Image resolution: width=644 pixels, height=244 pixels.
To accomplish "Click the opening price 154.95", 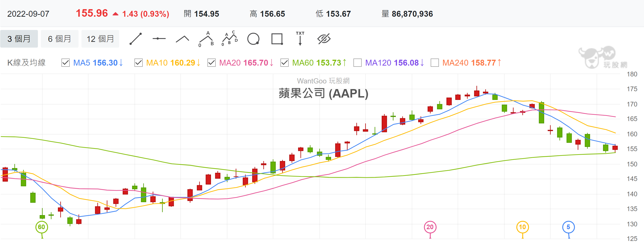I will click(207, 14).
